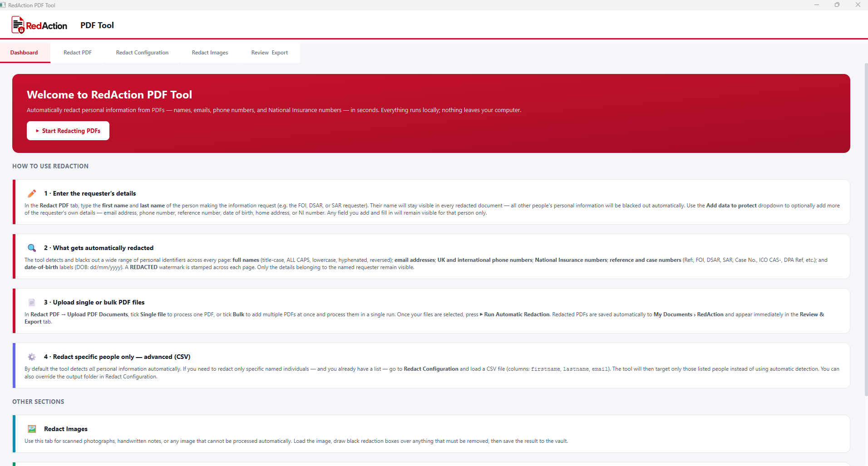Screen dimensions: 868x466
Task: Click the "OTHER SECTIONS" section label
Action: click(x=38, y=402)
